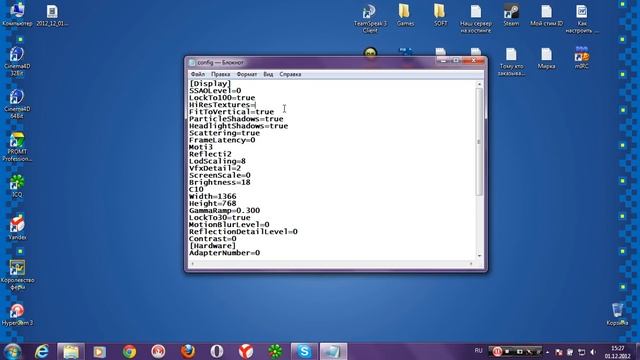The image size is (640, 360).
Task: Open the Формат menu
Action: click(247, 74)
